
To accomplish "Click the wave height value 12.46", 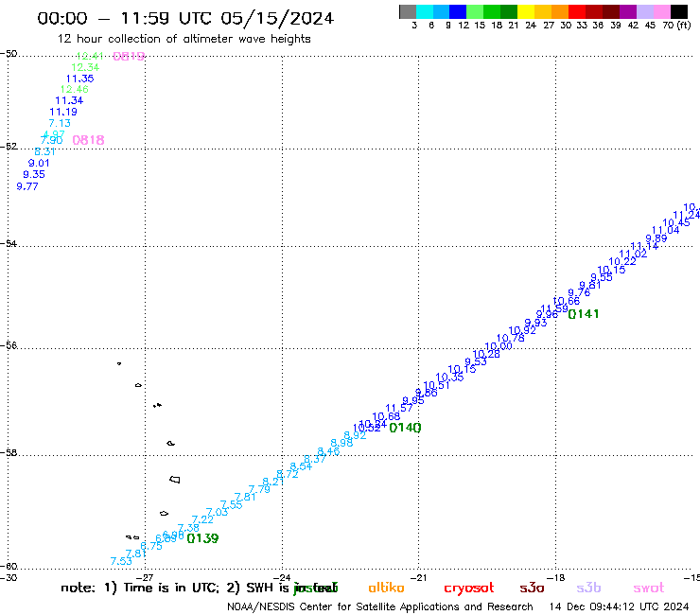I will pos(75,89).
